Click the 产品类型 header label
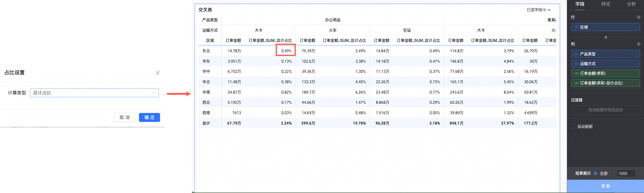644x193 pixels. [x=210, y=20]
